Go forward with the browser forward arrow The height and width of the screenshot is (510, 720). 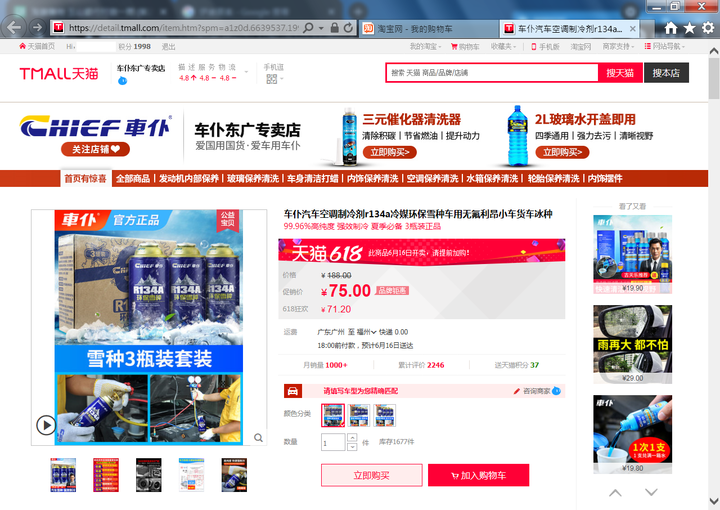tap(37, 28)
